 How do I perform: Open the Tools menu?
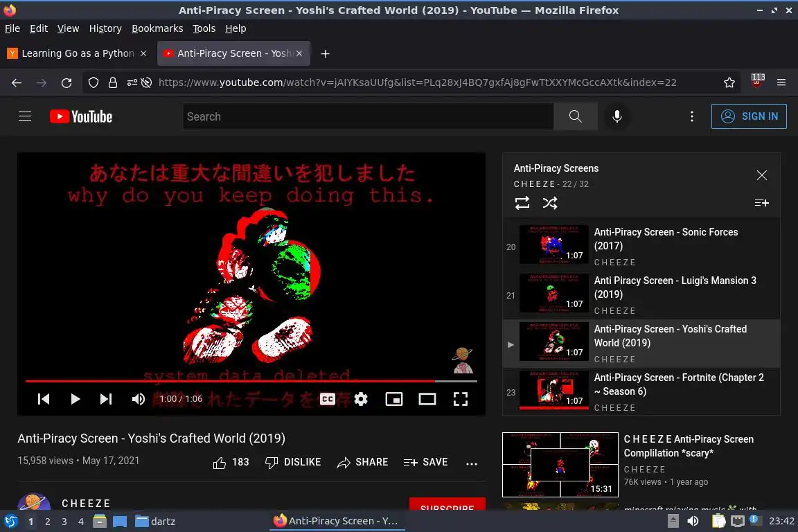point(204,28)
